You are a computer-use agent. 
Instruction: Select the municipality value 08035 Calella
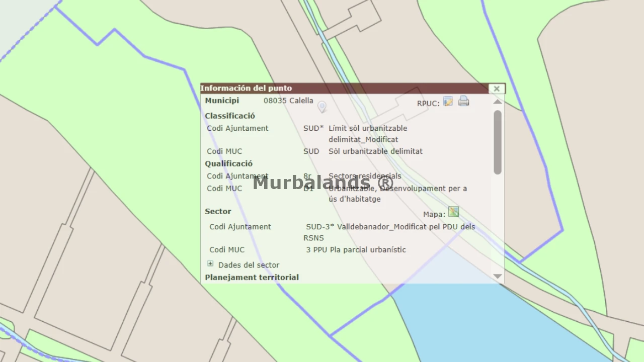(x=288, y=101)
